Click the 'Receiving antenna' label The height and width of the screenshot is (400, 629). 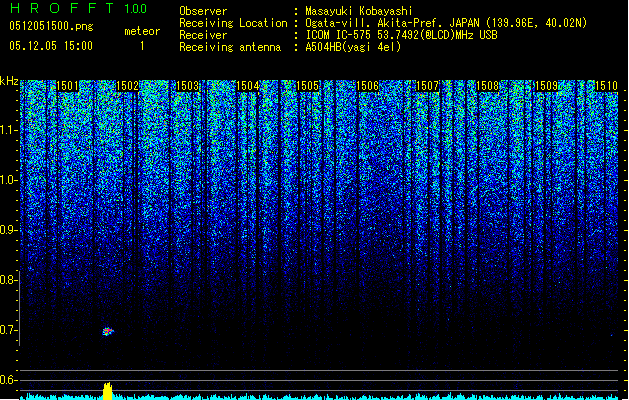click(230, 47)
